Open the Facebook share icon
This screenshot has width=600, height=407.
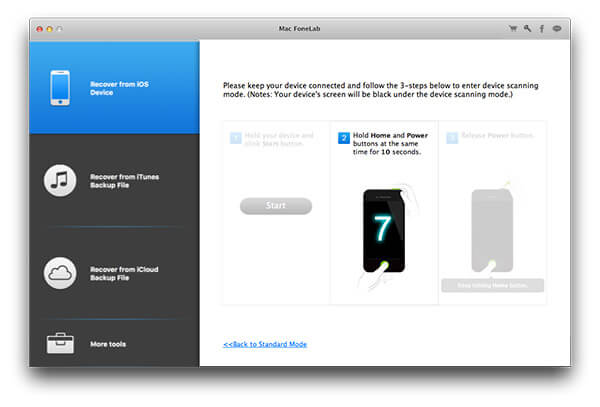pyautogui.click(x=541, y=29)
